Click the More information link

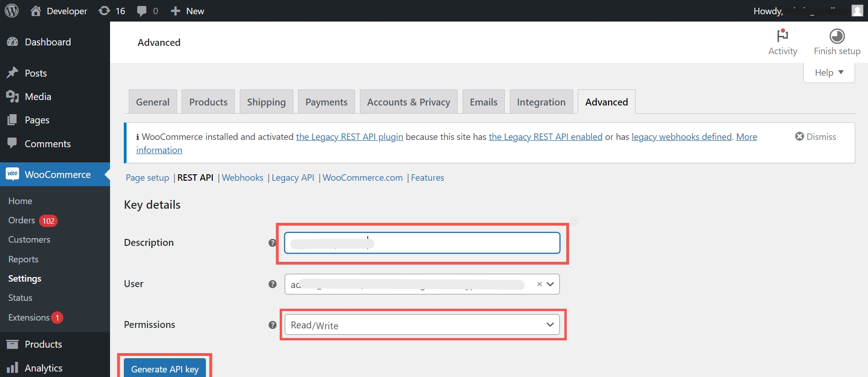tap(159, 150)
